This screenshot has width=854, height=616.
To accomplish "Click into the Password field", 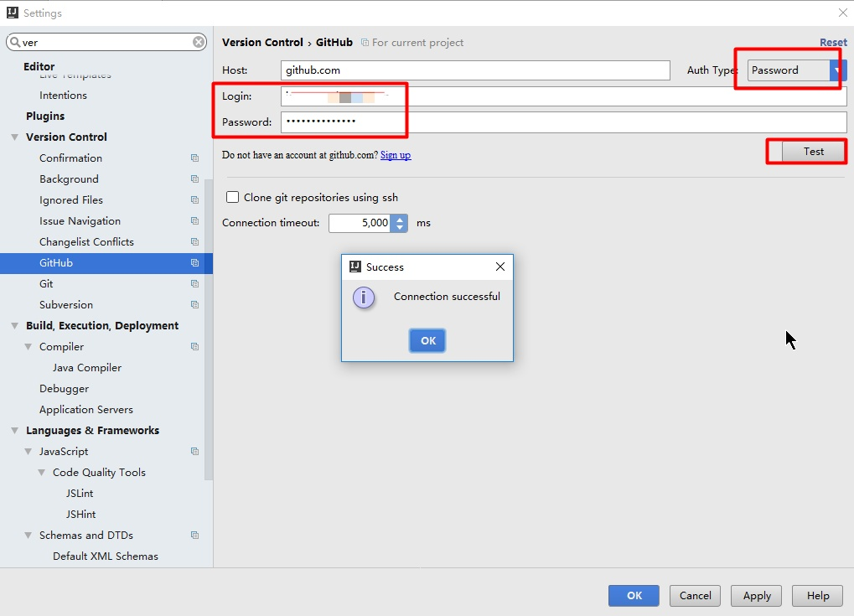I will point(564,122).
